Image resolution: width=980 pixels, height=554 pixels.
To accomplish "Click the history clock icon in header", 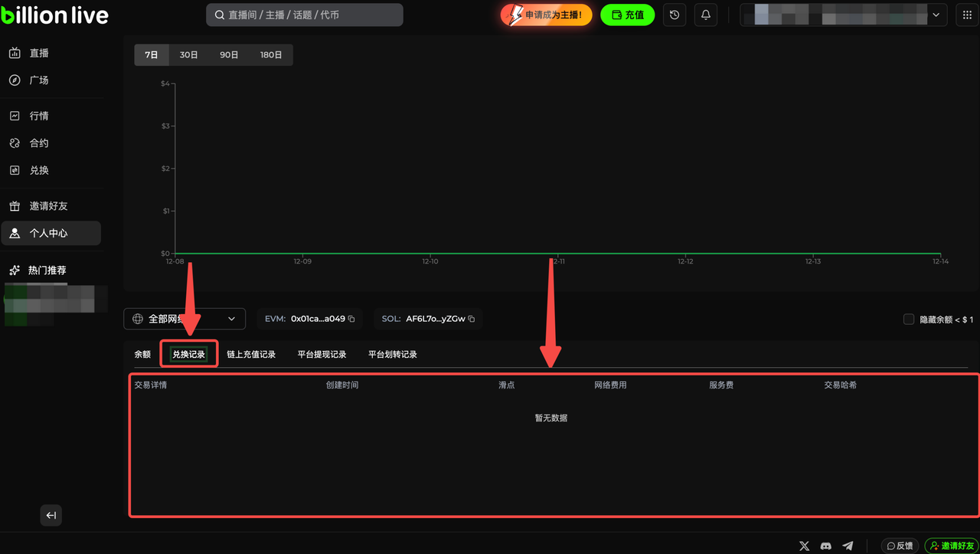I will [x=675, y=15].
